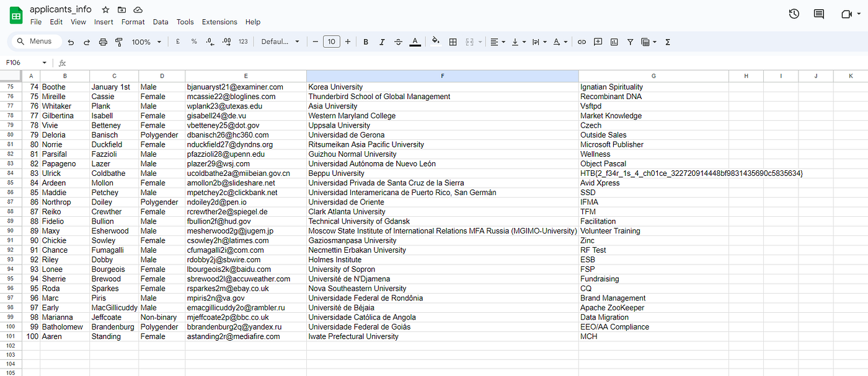Viewport: 868px width, 376px height.
Task: Select the Paint format roller icon
Action: coord(119,42)
